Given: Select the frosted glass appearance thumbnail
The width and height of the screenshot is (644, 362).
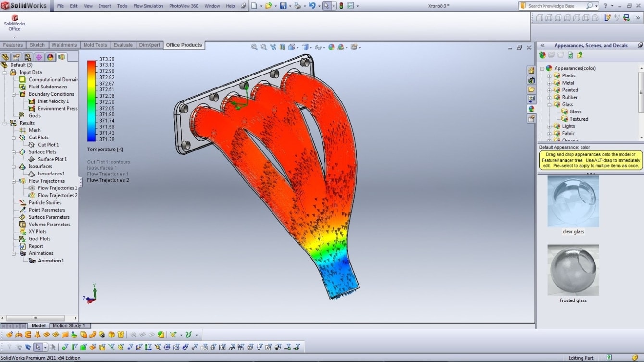Looking at the screenshot, I should (573, 270).
